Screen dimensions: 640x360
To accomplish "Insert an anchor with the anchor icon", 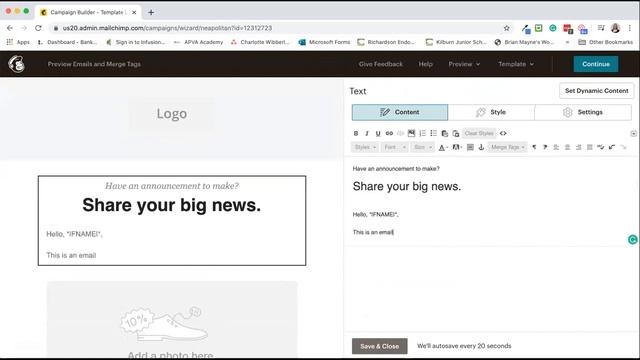I will click(x=481, y=147).
